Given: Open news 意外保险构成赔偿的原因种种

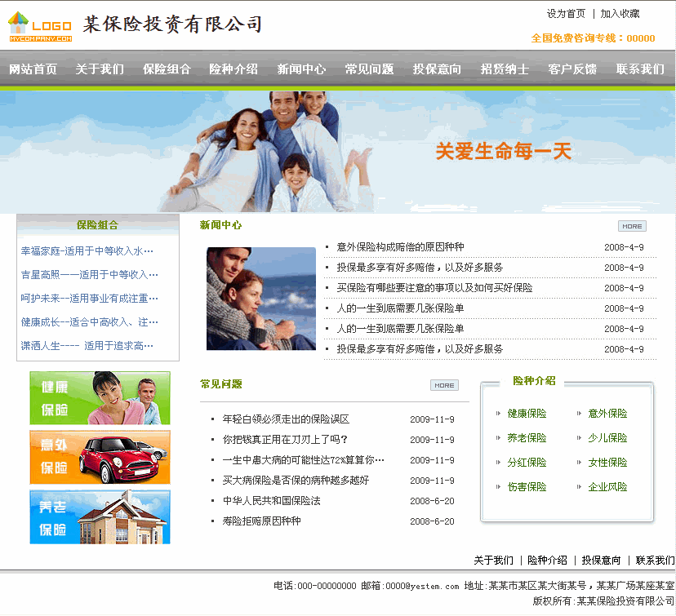Looking at the screenshot, I should (400, 247).
